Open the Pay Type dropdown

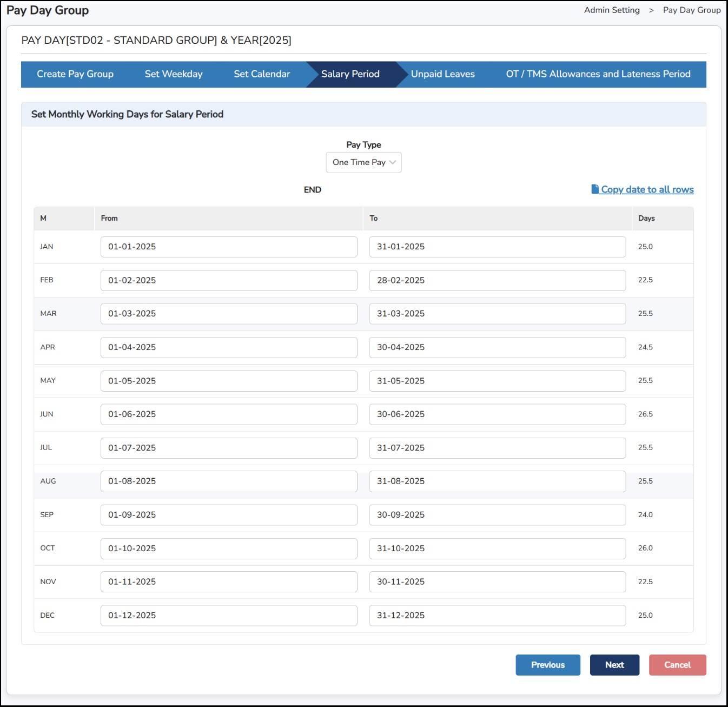click(x=363, y=162)
